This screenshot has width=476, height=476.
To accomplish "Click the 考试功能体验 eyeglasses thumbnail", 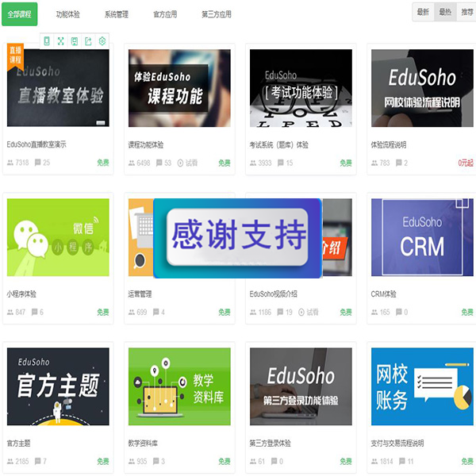I will 301,88.
